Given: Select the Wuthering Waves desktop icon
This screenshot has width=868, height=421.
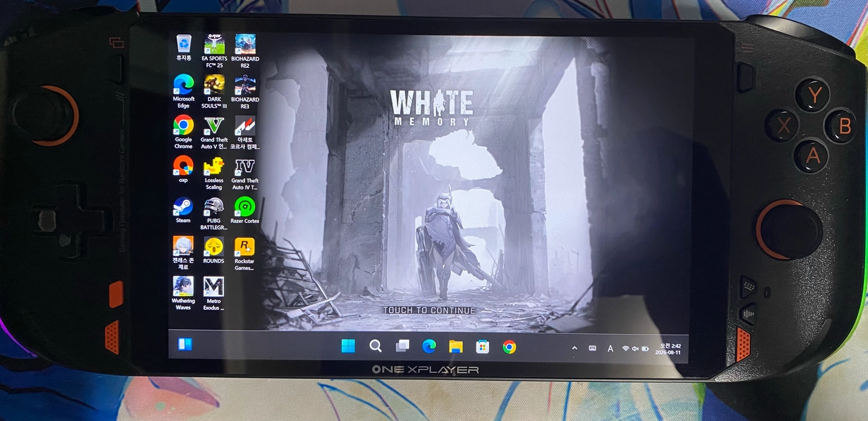Looking at the screenshot, I should click(x=183, y=293).
